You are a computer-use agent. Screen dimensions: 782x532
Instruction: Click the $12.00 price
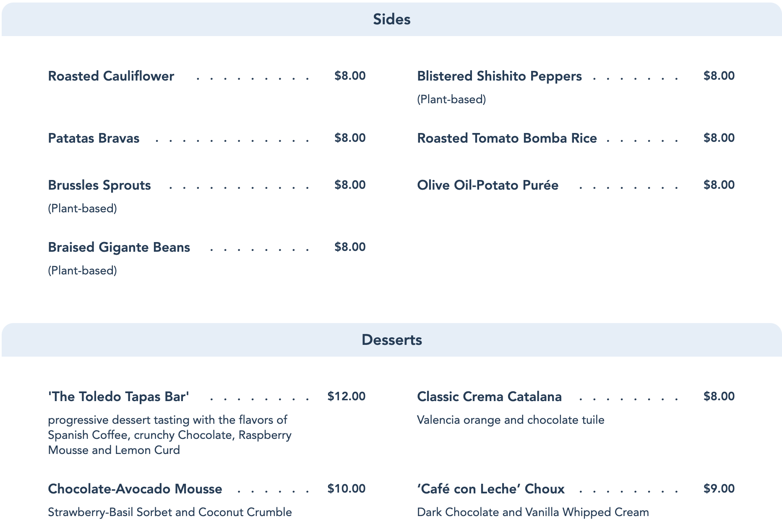coord(347,396)
